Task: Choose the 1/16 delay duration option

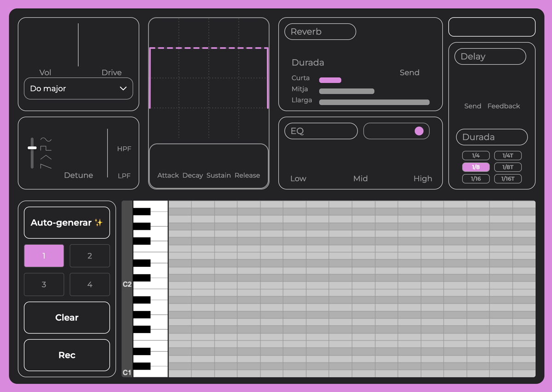Action: click(476, 179)
